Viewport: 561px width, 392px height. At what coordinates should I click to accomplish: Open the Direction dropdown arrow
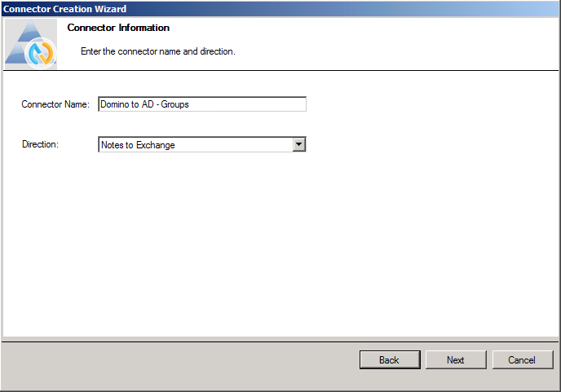(298, 144)
